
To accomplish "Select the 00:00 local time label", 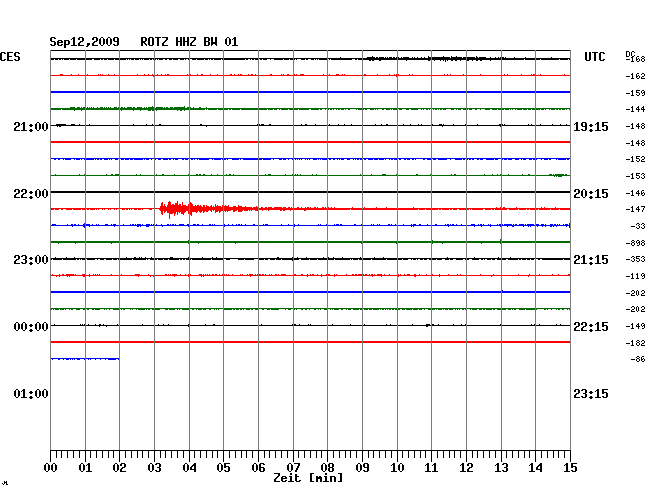I will [31, 327].
